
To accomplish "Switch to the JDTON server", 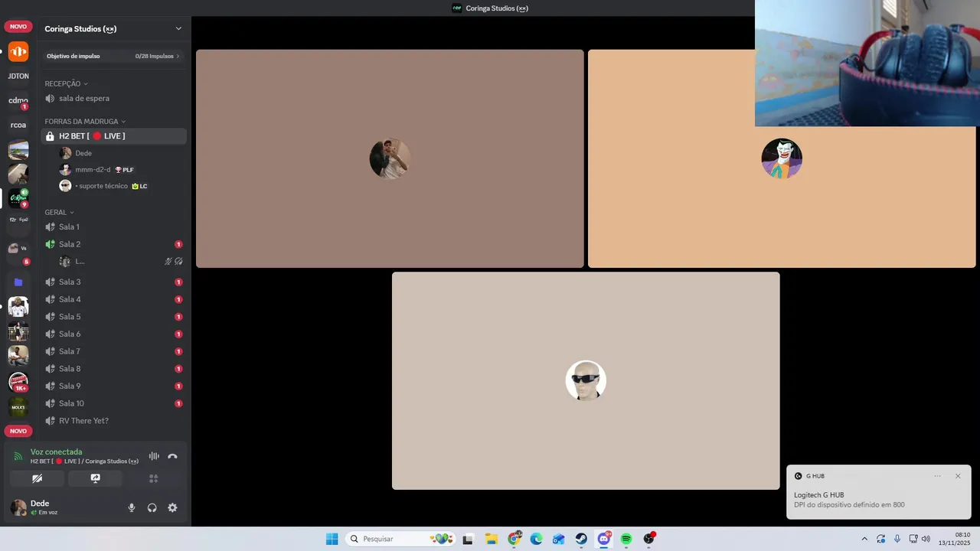I will 18,77.
